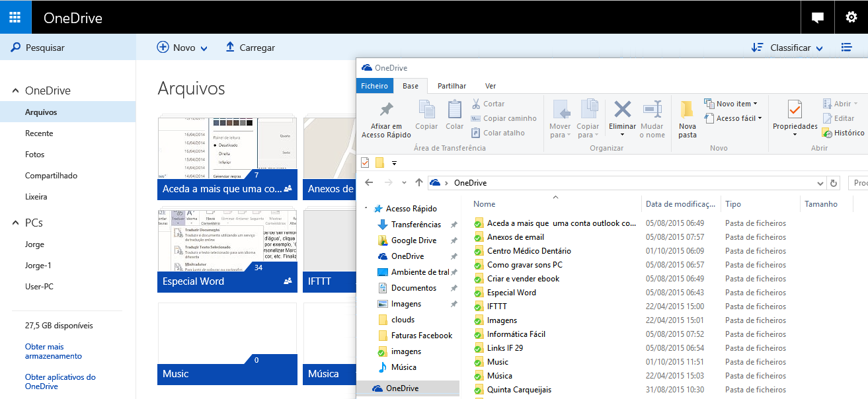Open the Jorge-1 PC in the web sidebar

38,266
